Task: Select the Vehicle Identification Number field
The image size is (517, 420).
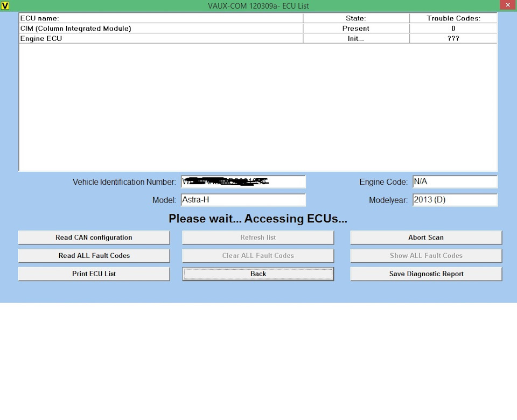Action: [x=243, y=181]
